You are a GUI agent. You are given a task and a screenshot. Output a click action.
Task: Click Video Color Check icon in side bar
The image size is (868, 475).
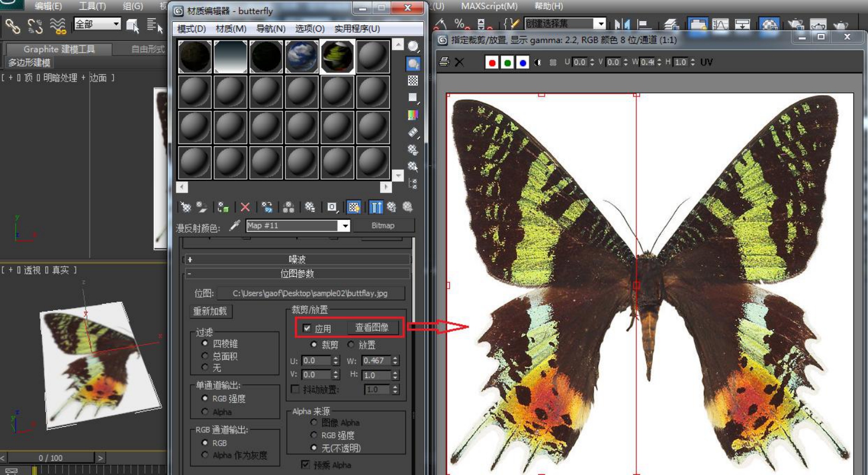(413, 115)
